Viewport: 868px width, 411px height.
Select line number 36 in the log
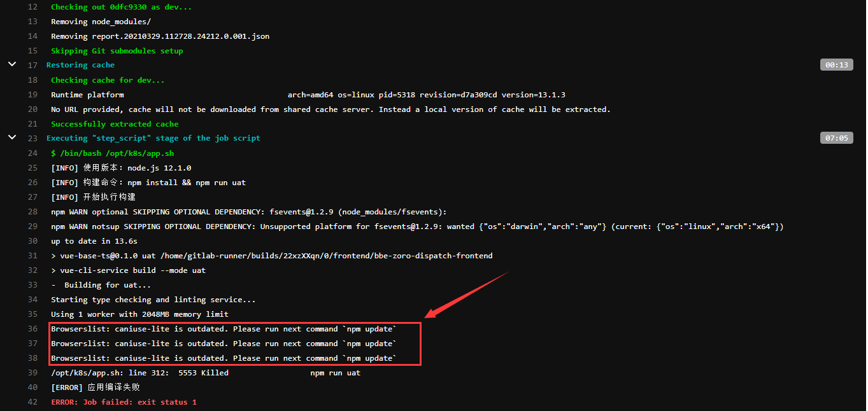(32, 328)
